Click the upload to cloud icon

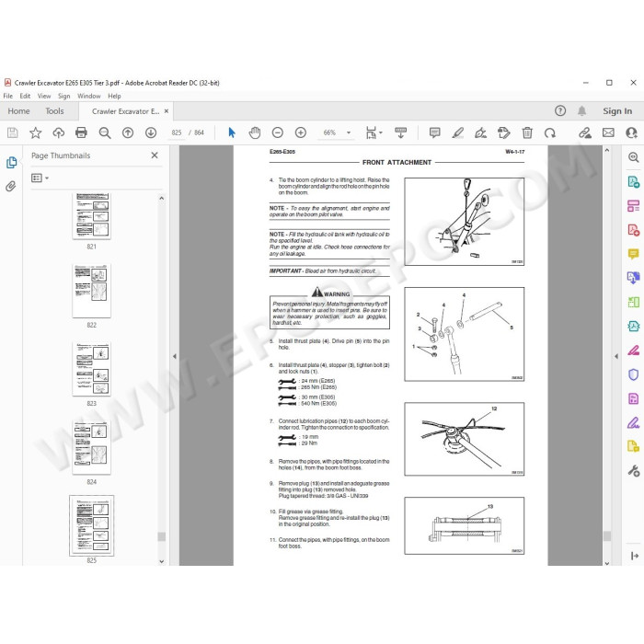click(59, 132)
